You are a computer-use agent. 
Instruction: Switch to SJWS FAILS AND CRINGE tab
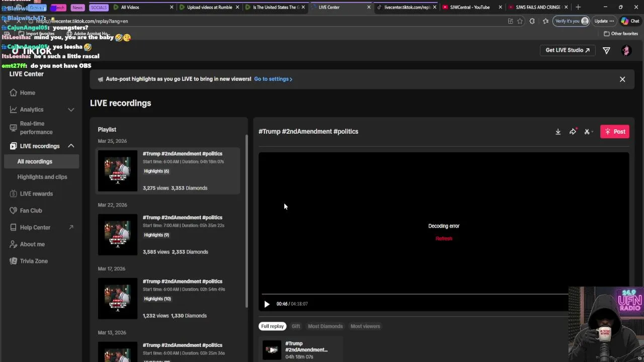pos(537,7)
